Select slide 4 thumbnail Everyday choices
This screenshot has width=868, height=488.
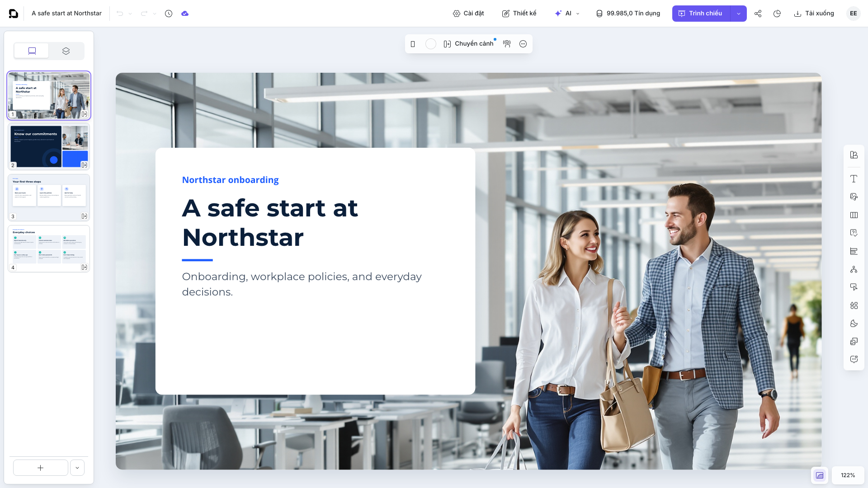[49, 249]
